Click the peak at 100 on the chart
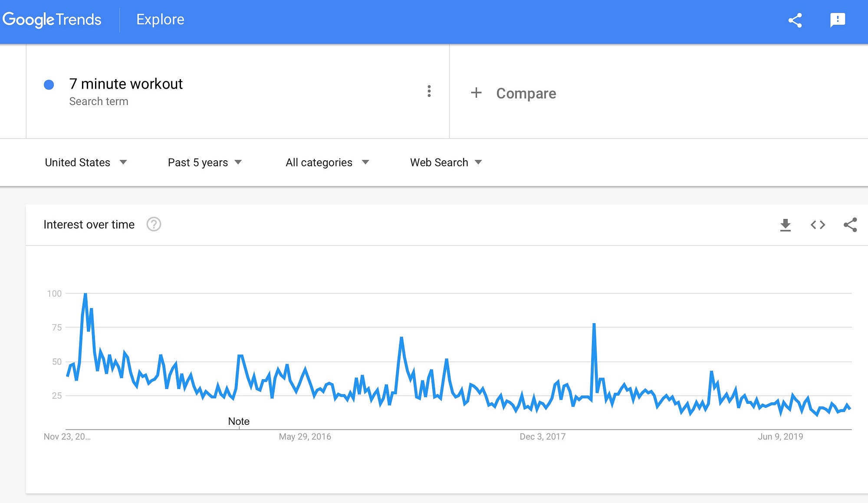 point(85,295)
